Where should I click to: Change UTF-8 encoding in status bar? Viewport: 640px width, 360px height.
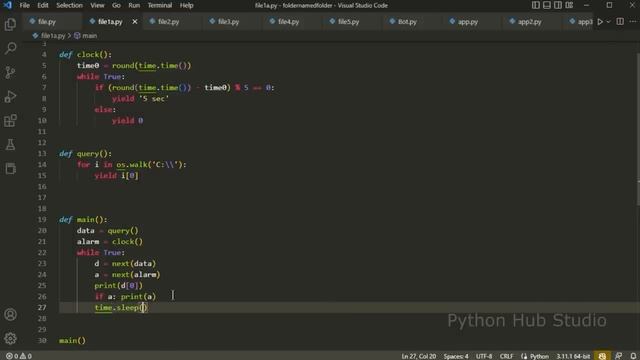tap(484, 356)
